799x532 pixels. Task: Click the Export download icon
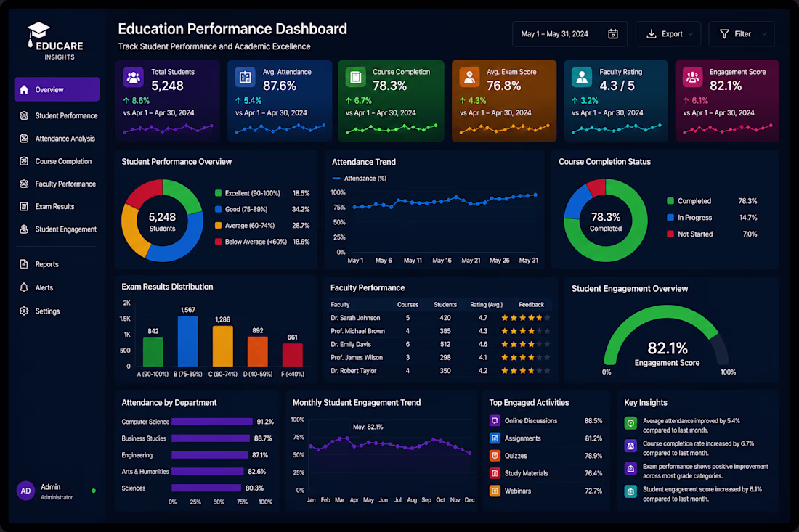(x=652, y=34)
